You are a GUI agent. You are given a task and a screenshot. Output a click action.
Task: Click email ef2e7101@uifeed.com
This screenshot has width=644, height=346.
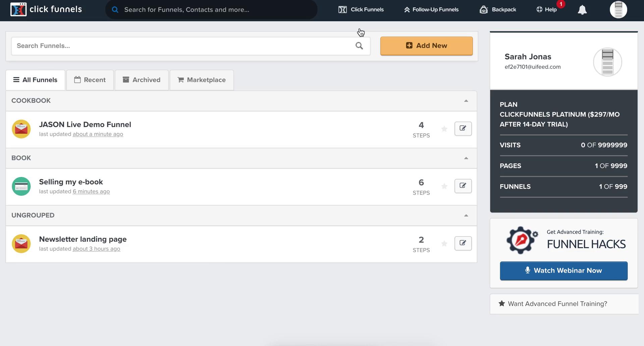tap(533, 67)
